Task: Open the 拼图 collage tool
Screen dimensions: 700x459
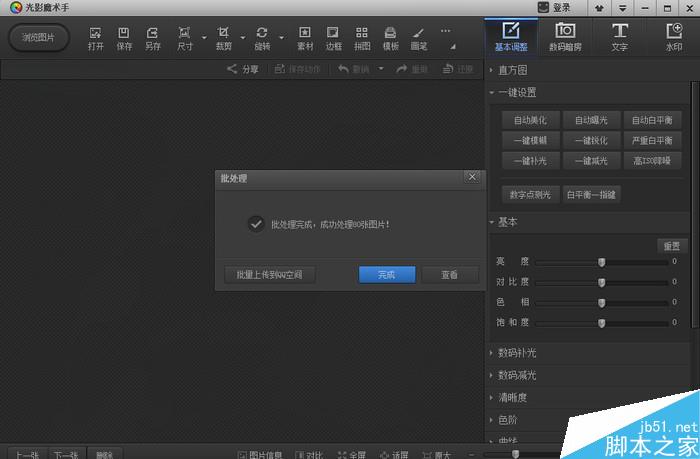Action: point(362,39)
